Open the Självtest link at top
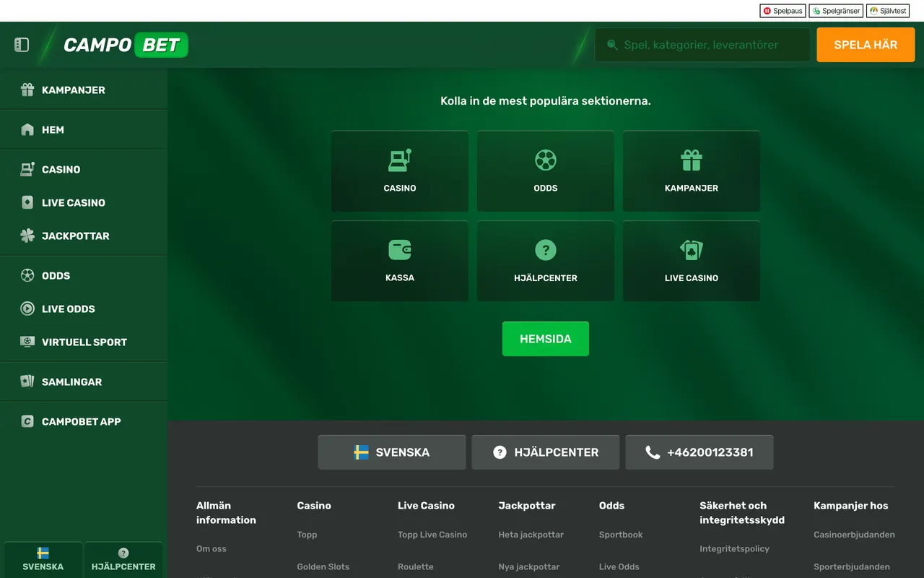 tap(888, 11)
